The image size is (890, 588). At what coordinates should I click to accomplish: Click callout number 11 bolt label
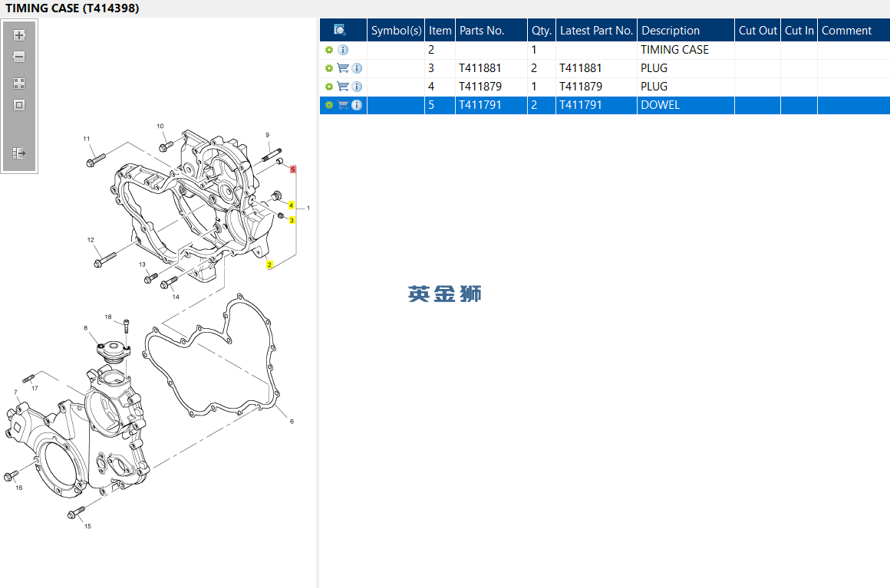point(86,138)
